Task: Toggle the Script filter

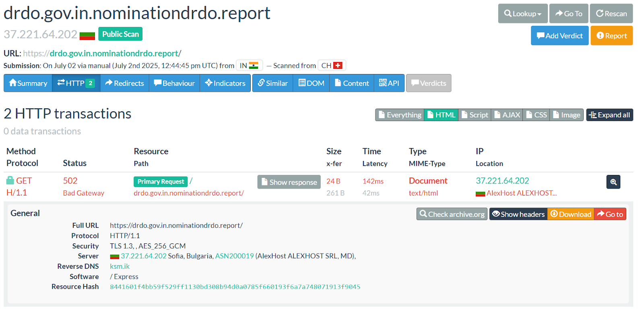Action: pyautogui.click(x=475, y=115)
